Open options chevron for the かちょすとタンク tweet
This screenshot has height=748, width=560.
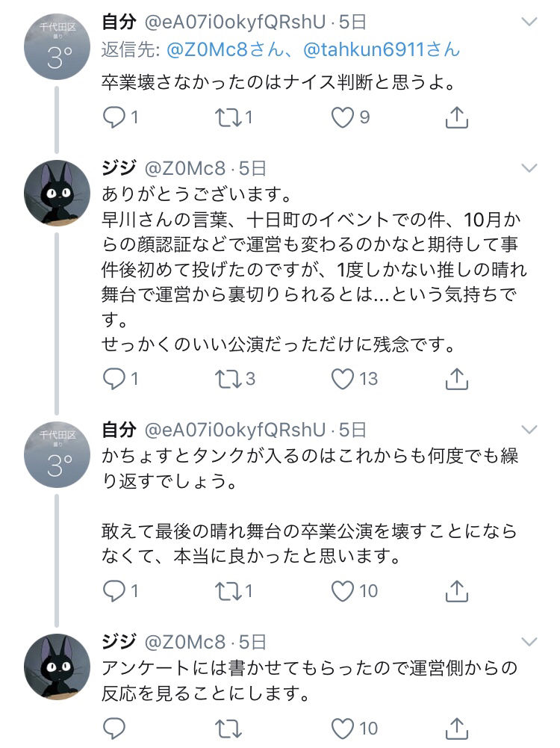coord(529,429)
